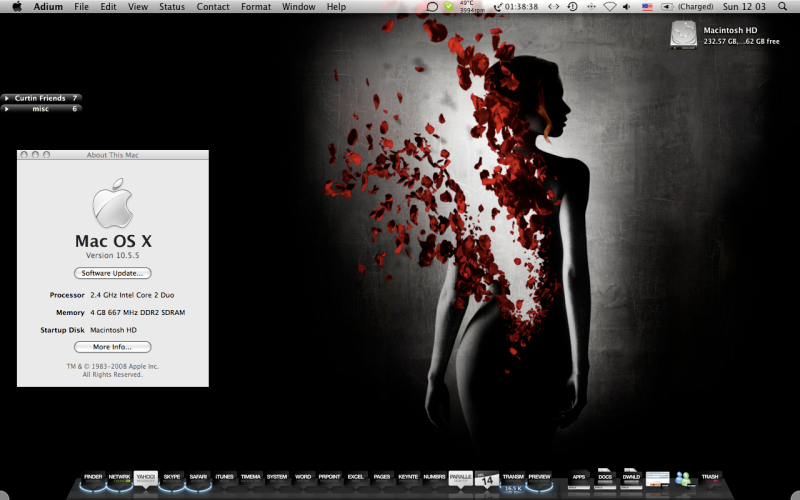800x500 pixels.
Task: Expand the Curtin Friends contact group
Action: coord(9,98)
